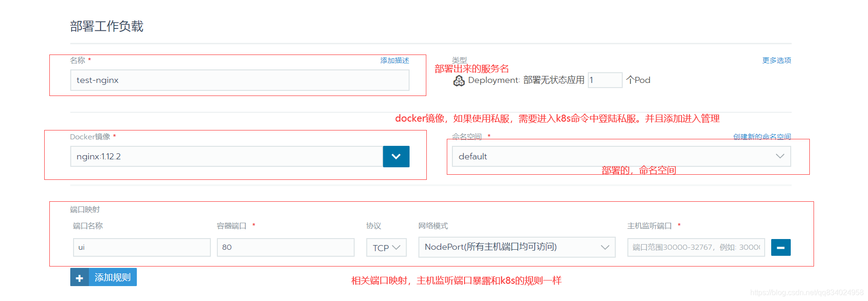Focus the Docker image field nginx:1.12.2
This screenshot has height=301, width=868.
coord(227,157)
